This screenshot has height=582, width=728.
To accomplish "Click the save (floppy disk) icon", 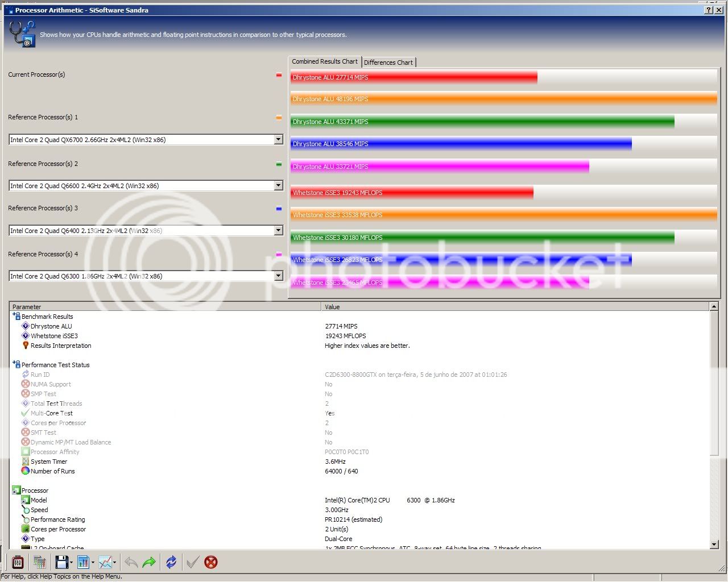I will click(61, 562).
